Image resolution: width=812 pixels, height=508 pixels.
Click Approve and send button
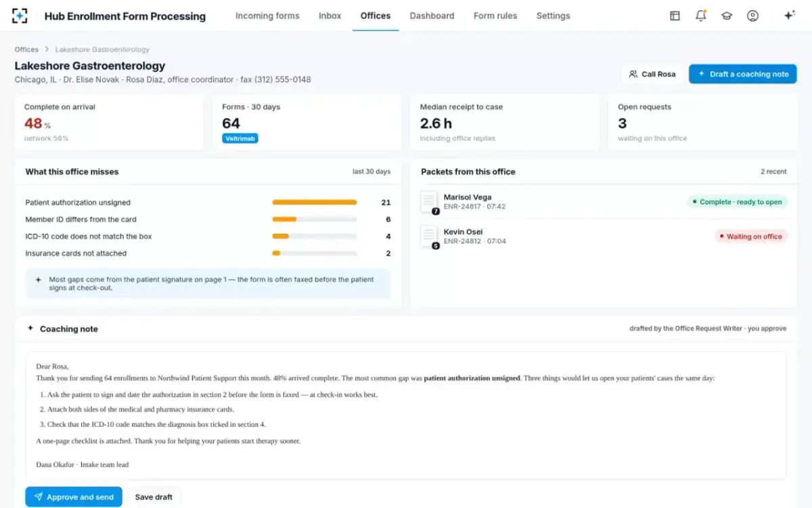(x=74, y=496)
